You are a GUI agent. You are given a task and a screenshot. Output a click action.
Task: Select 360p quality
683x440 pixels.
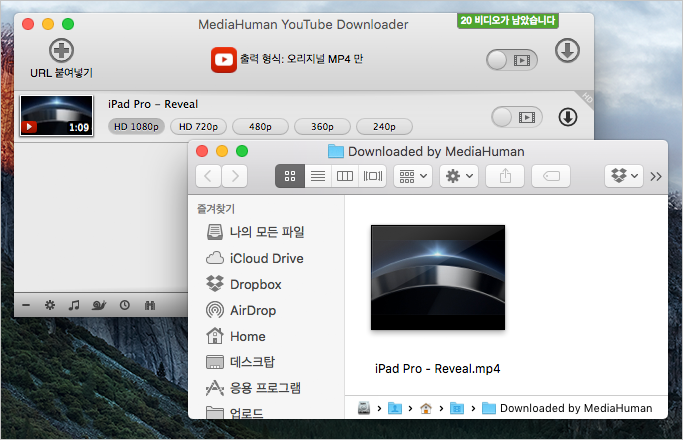point(322,127)
